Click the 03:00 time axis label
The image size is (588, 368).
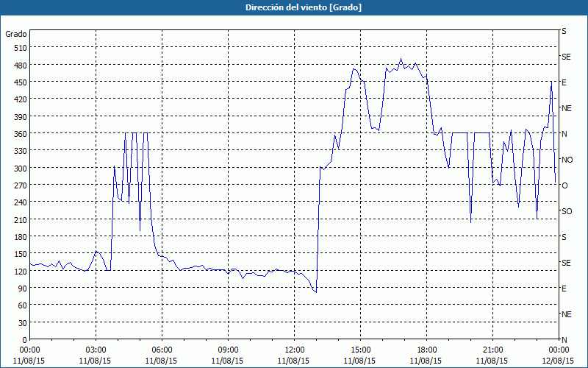[x=96, y=350]
